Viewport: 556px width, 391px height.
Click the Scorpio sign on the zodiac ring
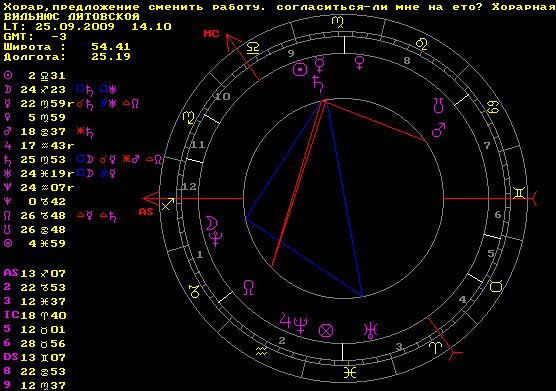tap(189, 117)
